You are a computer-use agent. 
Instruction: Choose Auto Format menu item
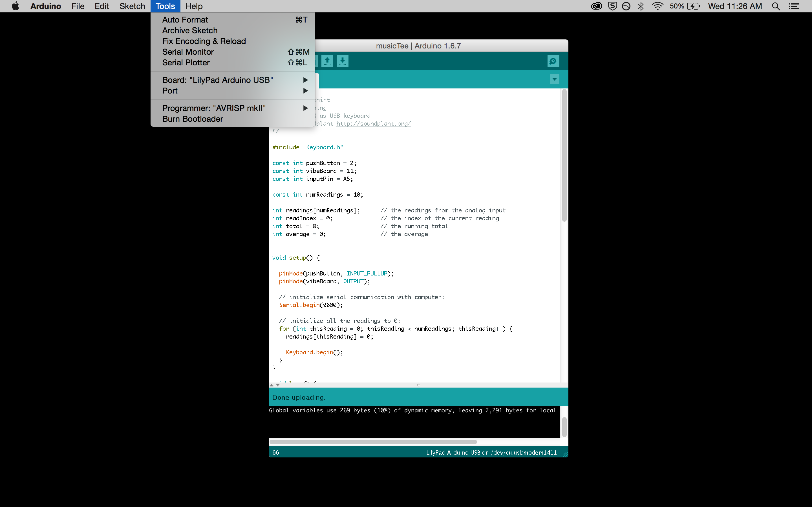(185, 20)
